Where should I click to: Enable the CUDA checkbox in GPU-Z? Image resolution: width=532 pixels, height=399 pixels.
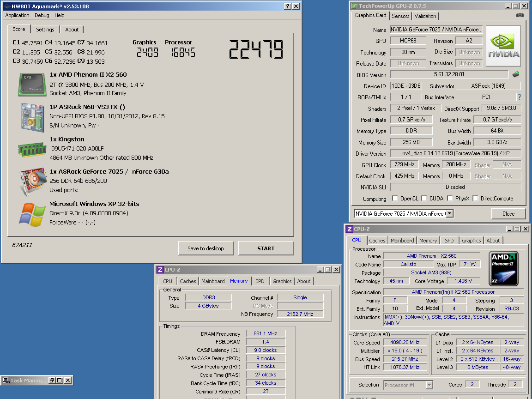point(424,199)
